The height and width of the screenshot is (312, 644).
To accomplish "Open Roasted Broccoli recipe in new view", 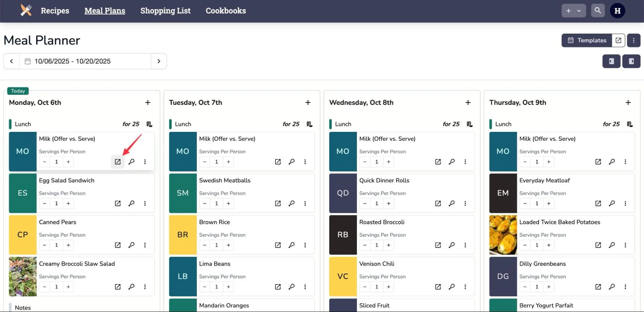I will coord(438,245).
